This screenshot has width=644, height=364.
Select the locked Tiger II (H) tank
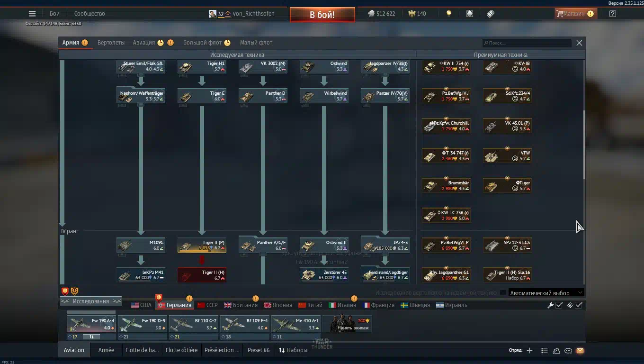(x=202, y=275)
